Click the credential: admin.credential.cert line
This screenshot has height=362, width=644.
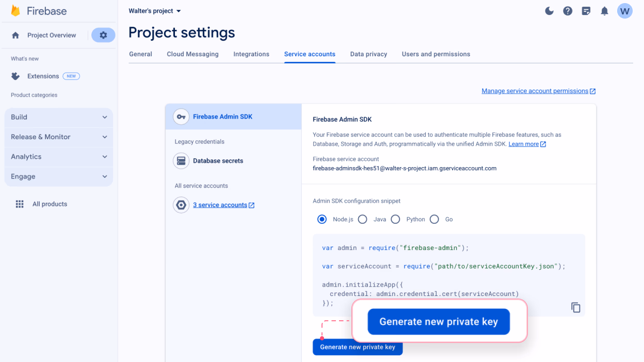[424, 294]
